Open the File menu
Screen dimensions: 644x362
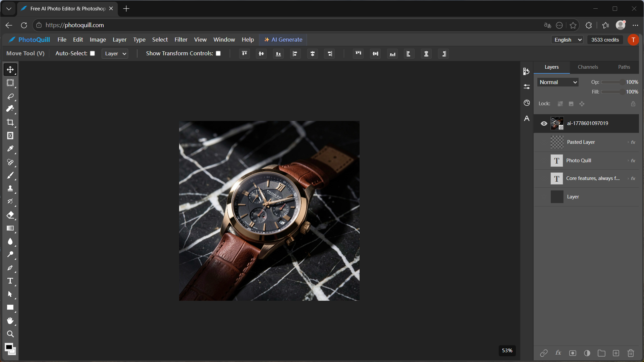tap(62, 40)
